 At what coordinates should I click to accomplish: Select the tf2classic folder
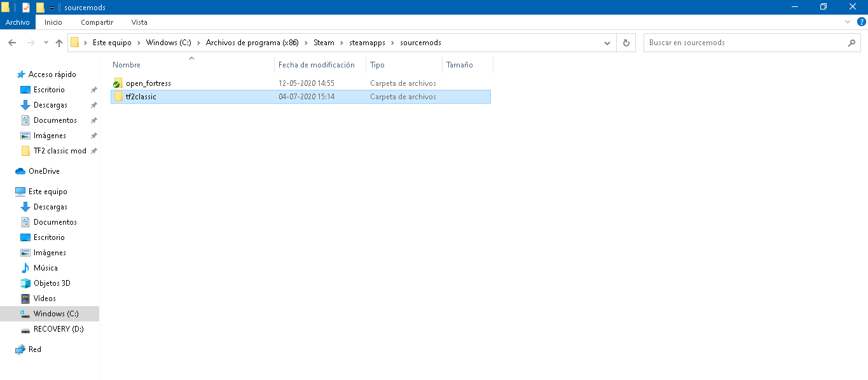(x=301, y=97)
